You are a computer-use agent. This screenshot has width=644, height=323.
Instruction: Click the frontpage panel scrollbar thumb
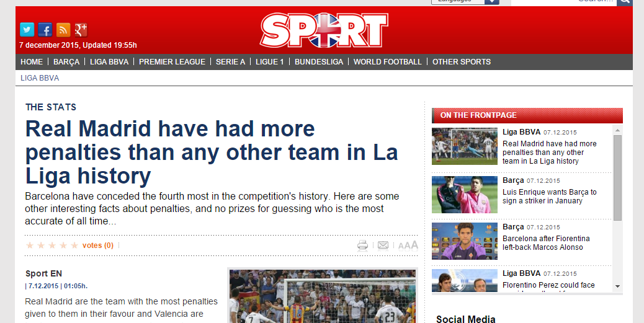click(617, 178)
